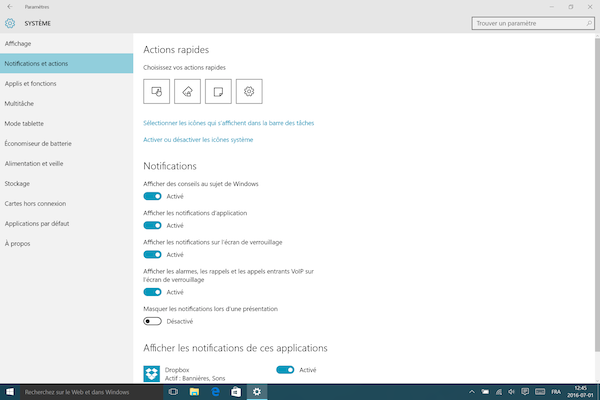The width and height of the screenshot is (600, 400).
Task: Toggle Afficher les notifications d'application
Action: pos(152,225)
